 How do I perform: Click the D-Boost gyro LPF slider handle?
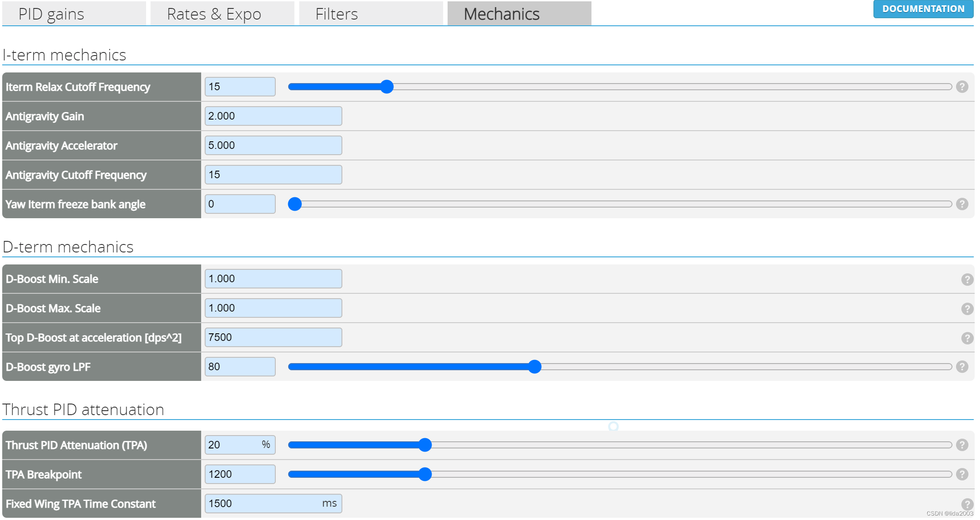click(x=535, y=367)
